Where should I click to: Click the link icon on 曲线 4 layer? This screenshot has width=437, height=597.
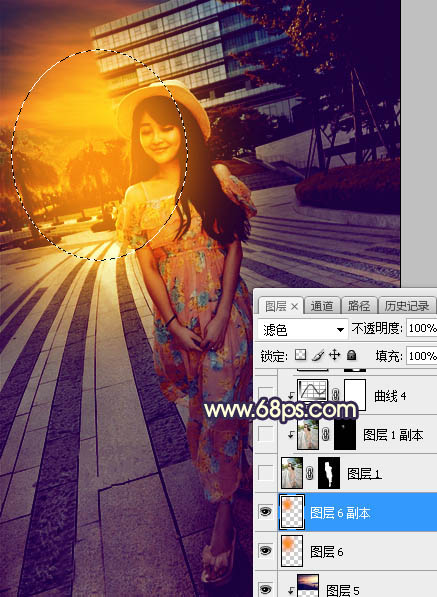pyautogui.click(x=335, y=395)
